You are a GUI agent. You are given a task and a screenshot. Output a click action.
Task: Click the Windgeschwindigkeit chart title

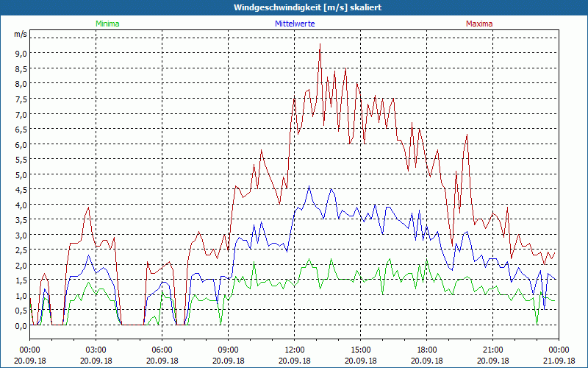307,7
